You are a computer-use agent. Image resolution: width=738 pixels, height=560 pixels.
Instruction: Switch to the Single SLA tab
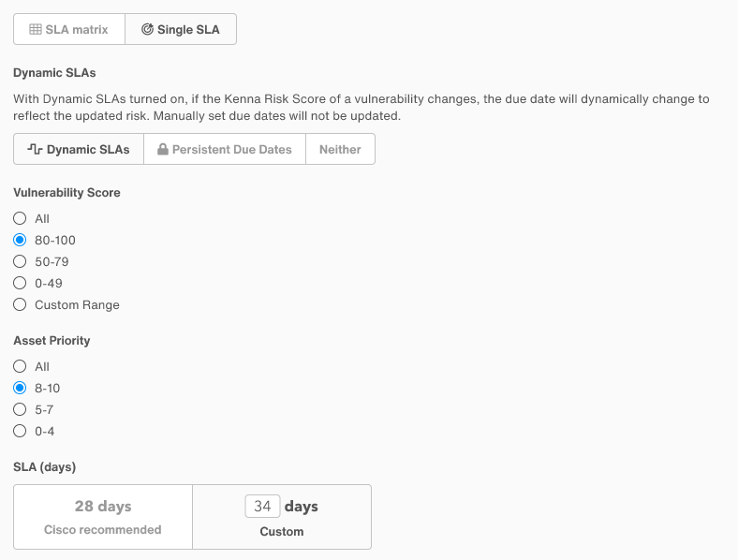click(x=181, y=29)
